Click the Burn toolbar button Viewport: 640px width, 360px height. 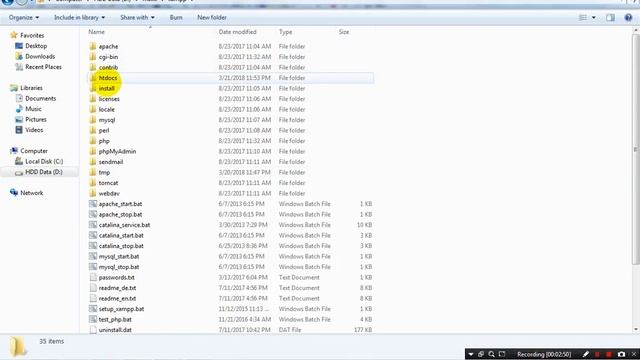176,18
